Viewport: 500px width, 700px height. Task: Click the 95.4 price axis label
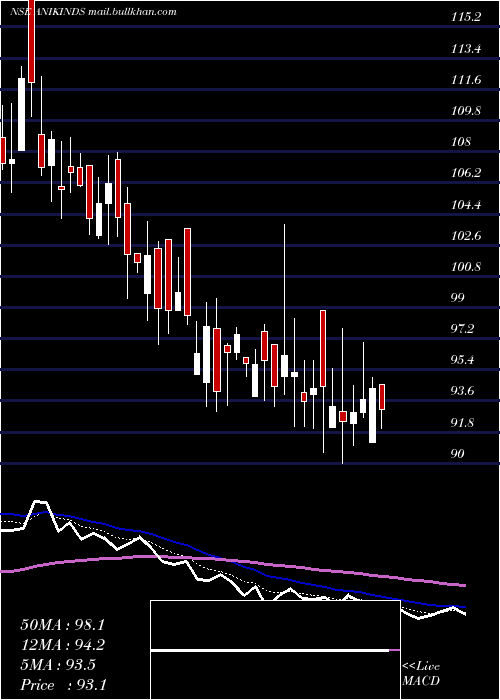click(x=462, y=360)
